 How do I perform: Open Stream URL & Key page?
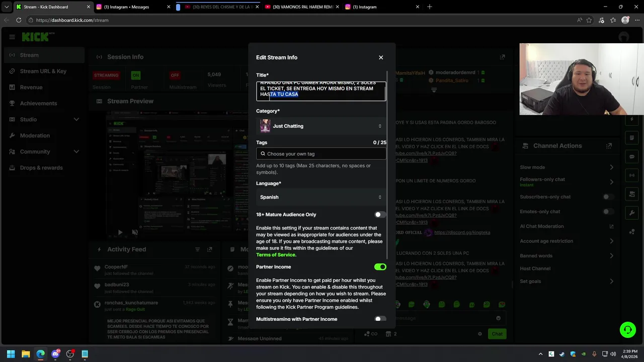click(44, 71)
